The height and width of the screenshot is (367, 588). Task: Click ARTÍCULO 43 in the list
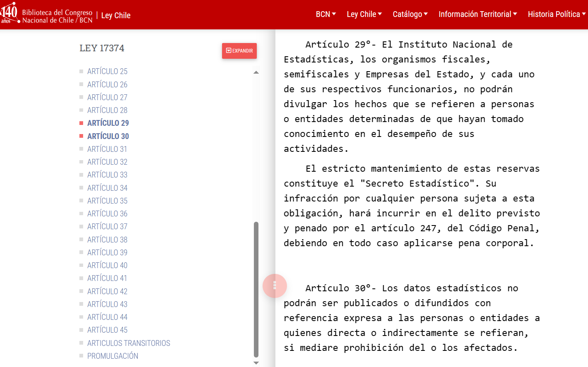[107, 304]
